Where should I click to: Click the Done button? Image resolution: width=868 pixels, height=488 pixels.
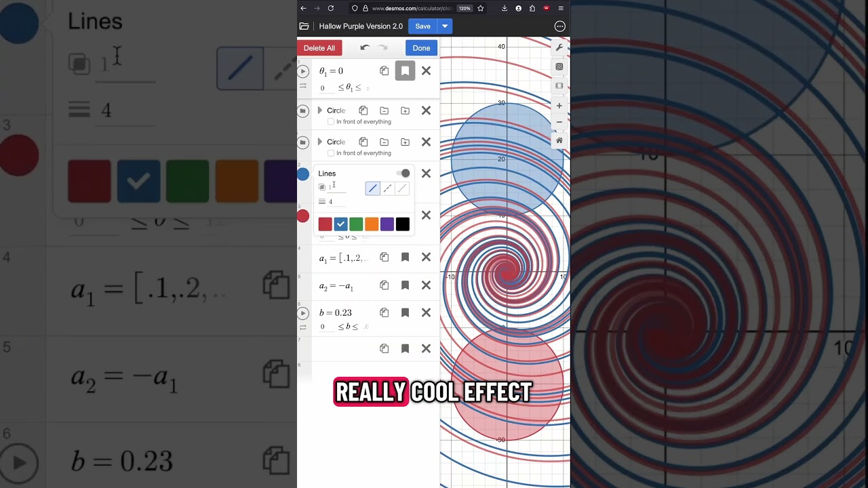pyautogui.click(x=421, y=48)
